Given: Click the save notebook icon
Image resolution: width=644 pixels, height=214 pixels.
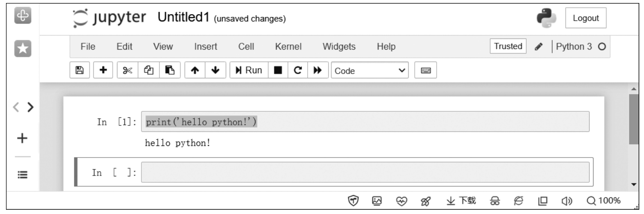Looking at the screenshot, I should (80, 71).
